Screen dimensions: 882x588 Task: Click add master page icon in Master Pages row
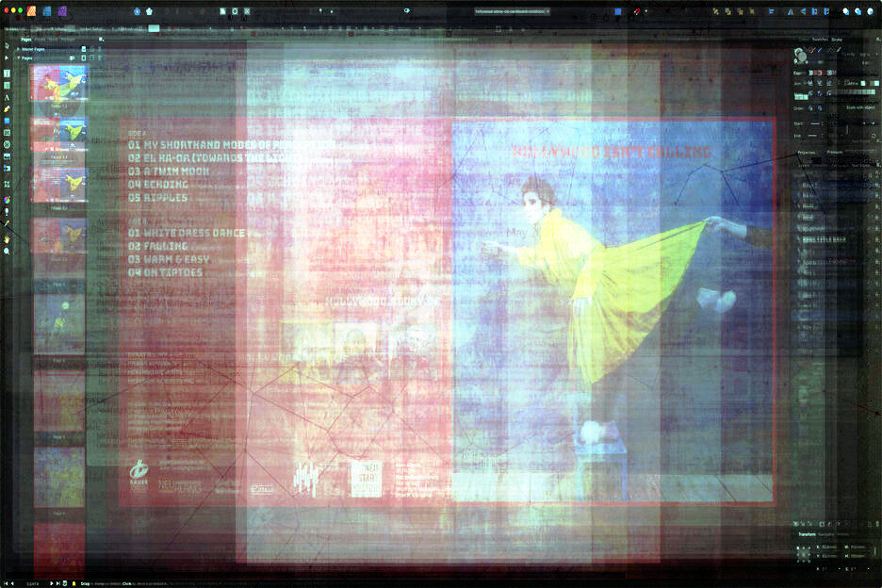click(x=83, y=50)
